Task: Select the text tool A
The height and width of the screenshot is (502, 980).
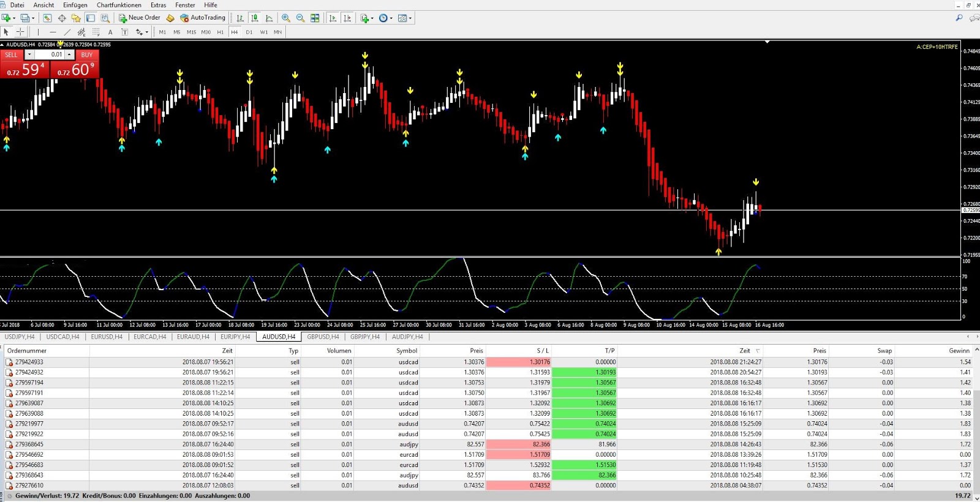Action: [x=110, y=32]
